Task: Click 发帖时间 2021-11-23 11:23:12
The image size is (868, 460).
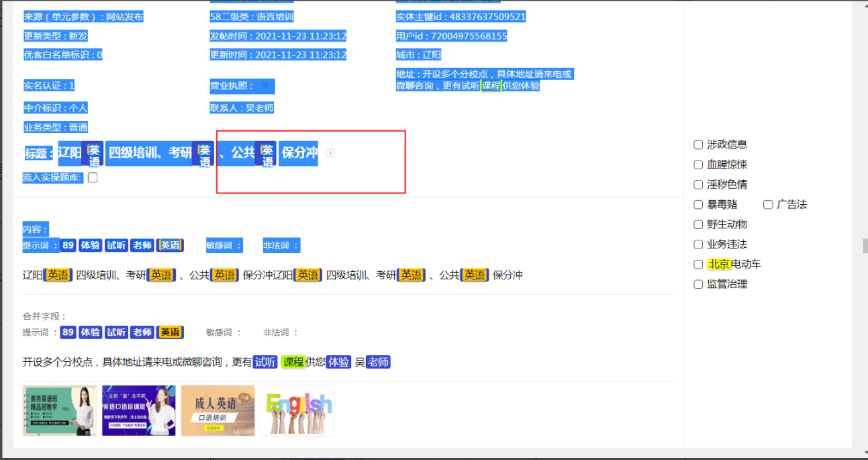Action: pos(278,36)
